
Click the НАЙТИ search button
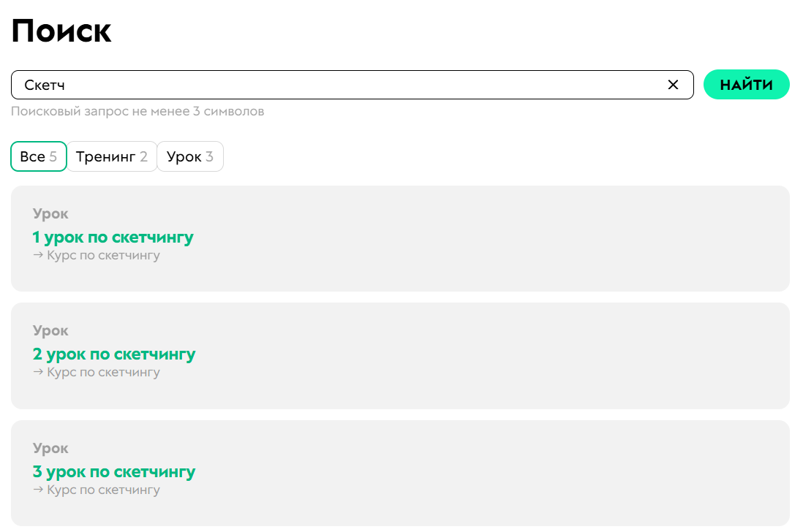point(746,85)
